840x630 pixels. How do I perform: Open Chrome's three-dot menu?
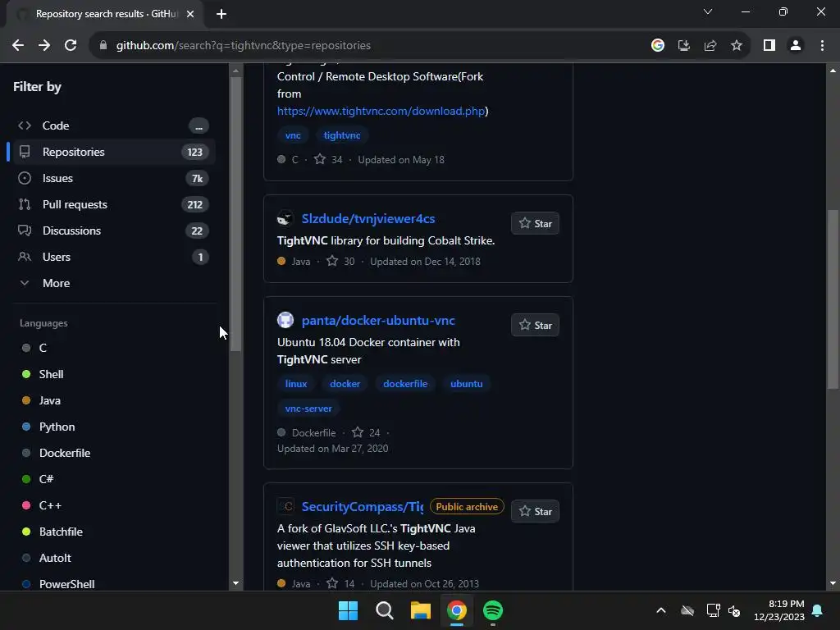tap(822, 46)
